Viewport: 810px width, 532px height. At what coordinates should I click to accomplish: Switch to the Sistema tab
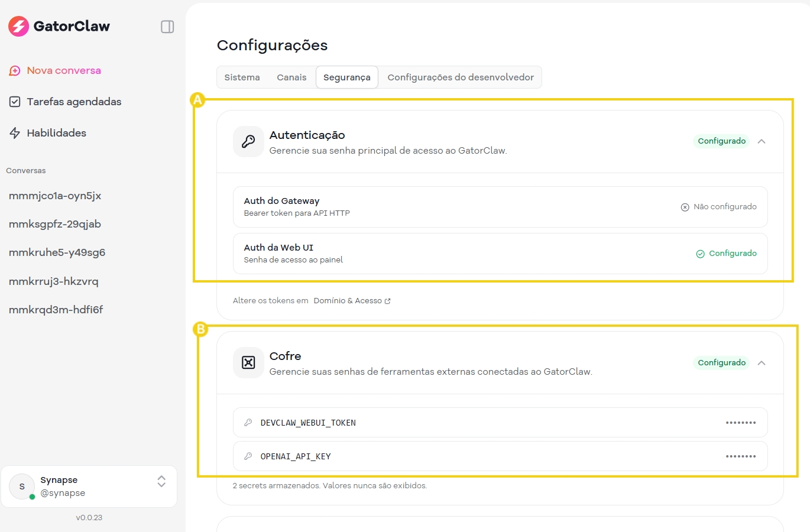[242, 77]
